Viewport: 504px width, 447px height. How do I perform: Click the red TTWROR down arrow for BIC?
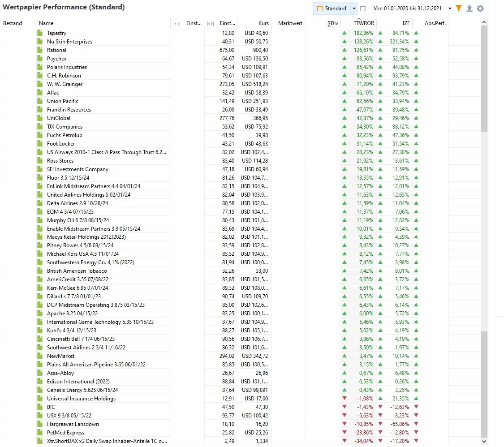coord(345,407)
